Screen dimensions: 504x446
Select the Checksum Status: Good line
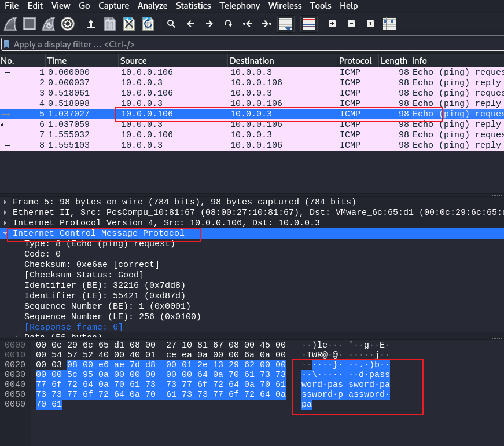click(84, 275)
